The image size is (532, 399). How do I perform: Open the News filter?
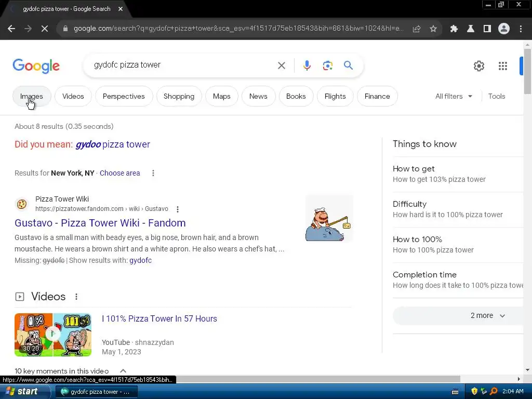tap(258, 96)
